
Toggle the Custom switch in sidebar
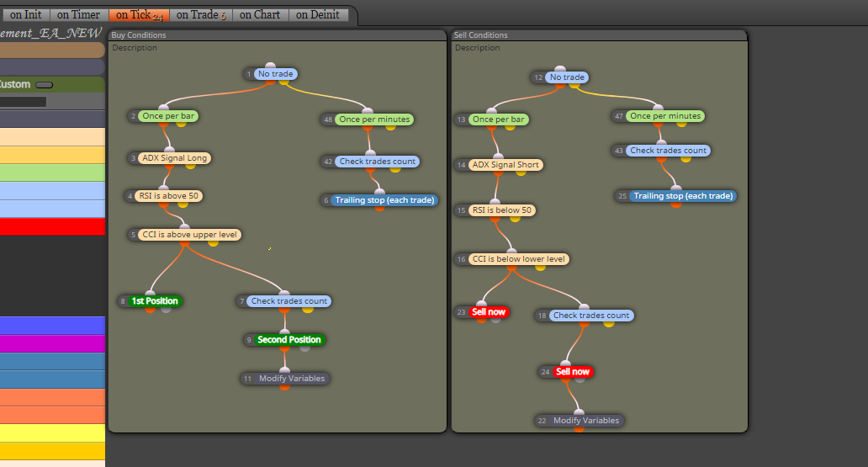pyautogui.click(x=45, y=85)
